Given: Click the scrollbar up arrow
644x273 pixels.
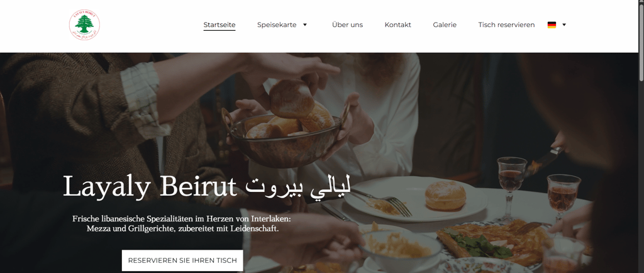Looking at the screenshot, I should tap(641, 3).
